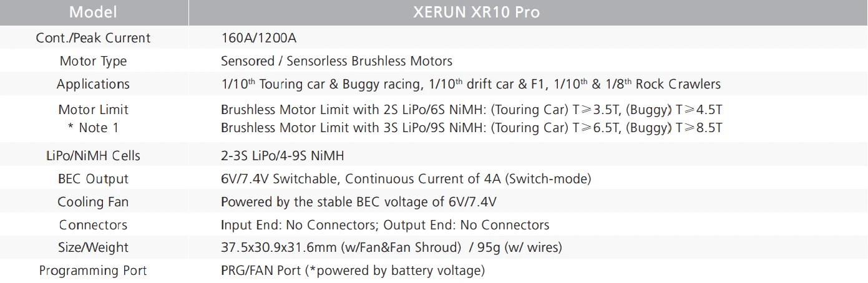Viewport: 868px width, 283px height.
Task: Select the BEC Output label
Action: pos(93,179)
